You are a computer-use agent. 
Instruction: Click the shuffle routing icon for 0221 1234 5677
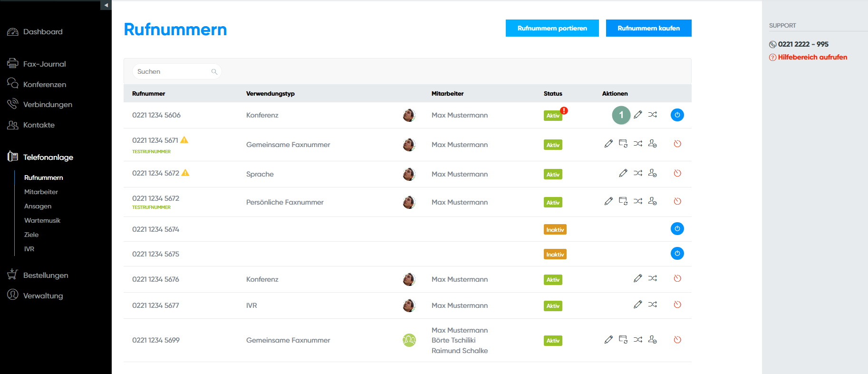653,305
